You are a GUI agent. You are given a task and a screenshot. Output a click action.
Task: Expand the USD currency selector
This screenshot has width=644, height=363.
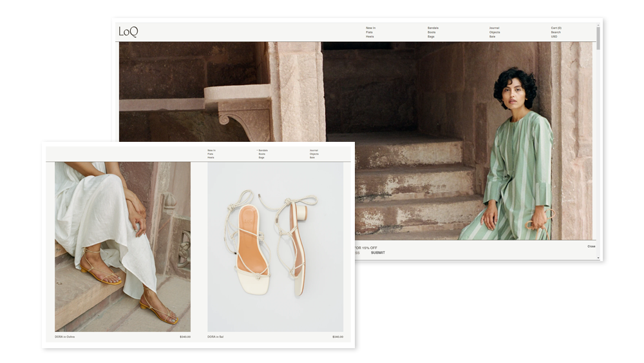[x=554, y=37]
